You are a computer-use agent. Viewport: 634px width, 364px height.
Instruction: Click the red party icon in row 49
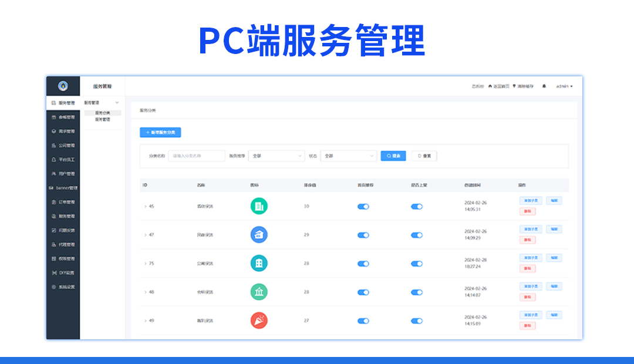point(259,321)
